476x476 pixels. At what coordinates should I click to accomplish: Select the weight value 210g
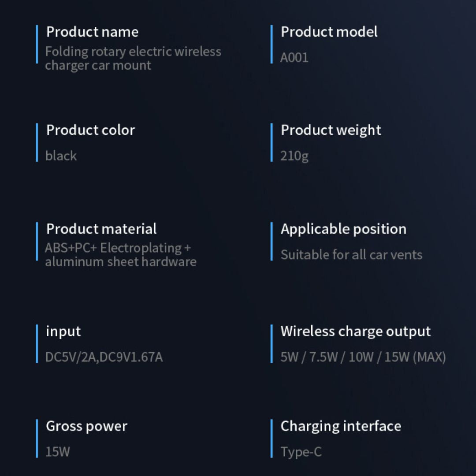(294, 156)
